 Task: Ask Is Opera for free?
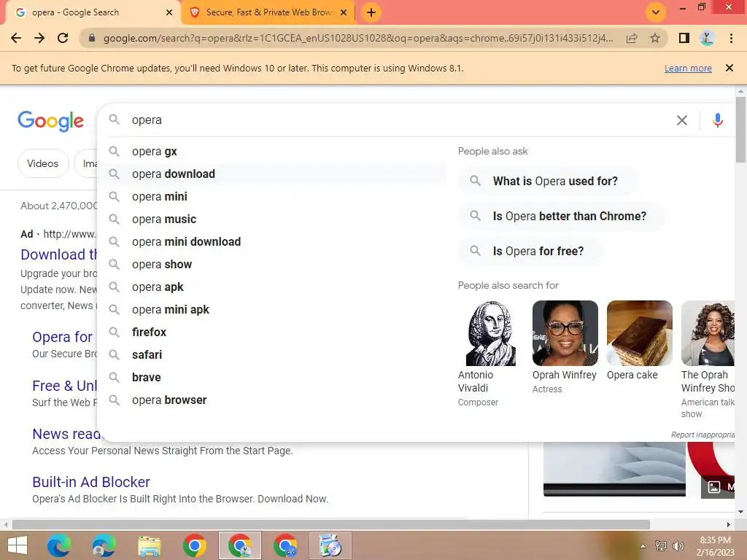pos(530,251)
